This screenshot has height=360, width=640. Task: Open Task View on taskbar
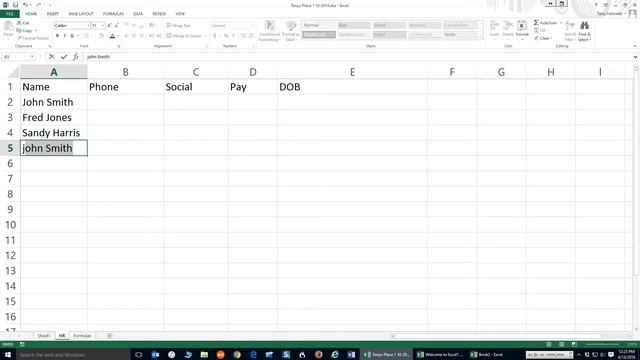coord(138,355)
